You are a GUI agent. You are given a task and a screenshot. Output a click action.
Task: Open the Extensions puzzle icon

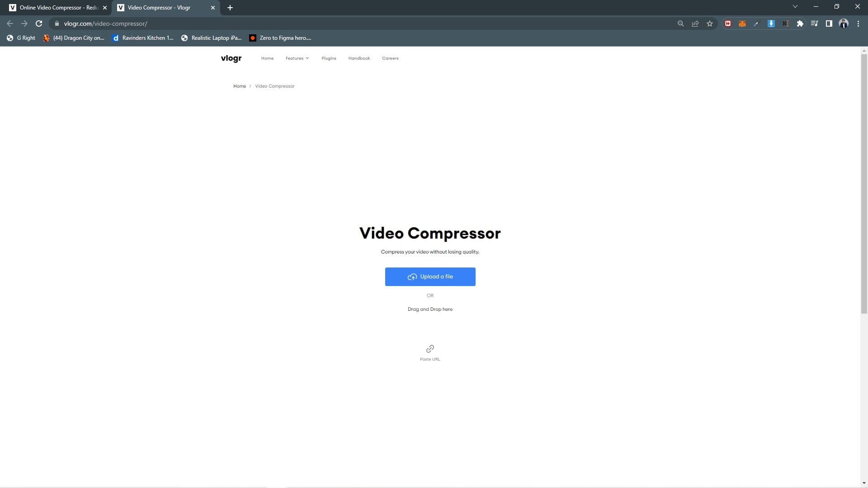tap(800, 23)
